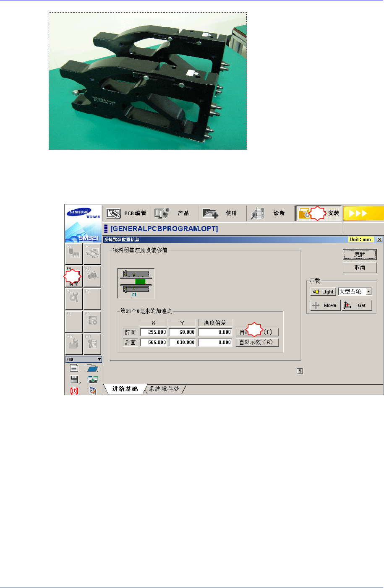The height and width of the screenshot is (588, 384).
Task: Click the 后面 row label
Action: click(130, 342)
